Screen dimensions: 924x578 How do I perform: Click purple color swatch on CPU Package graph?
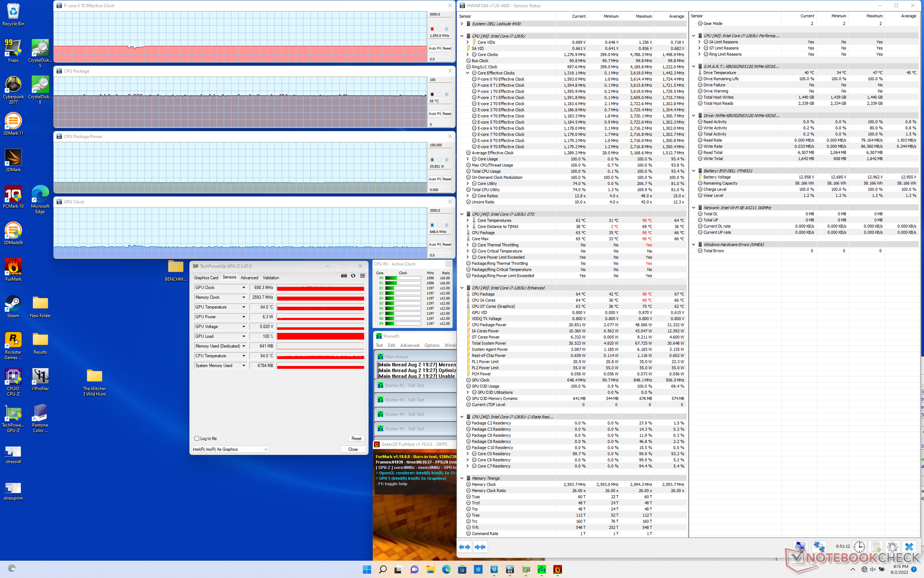pos(432,94)
